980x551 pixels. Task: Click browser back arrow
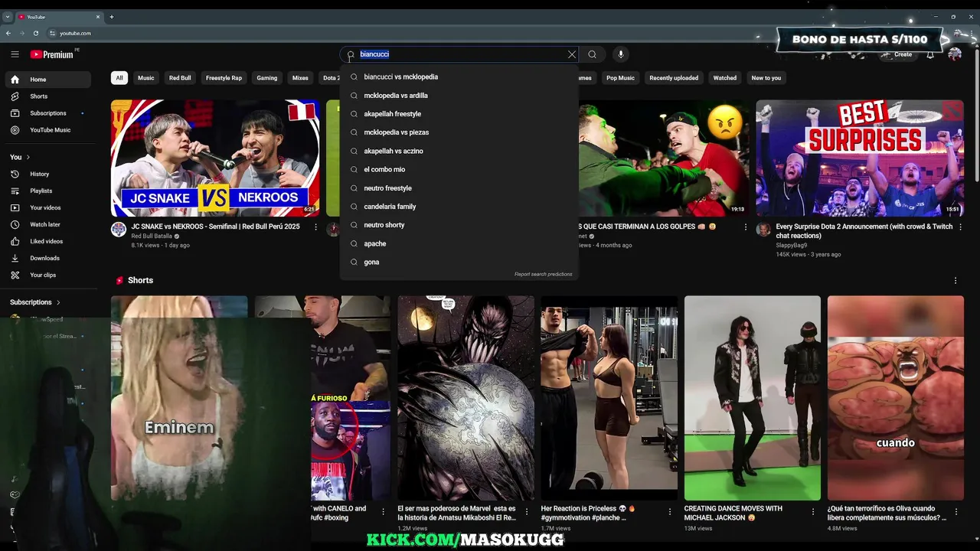click(x=8, y=33)
